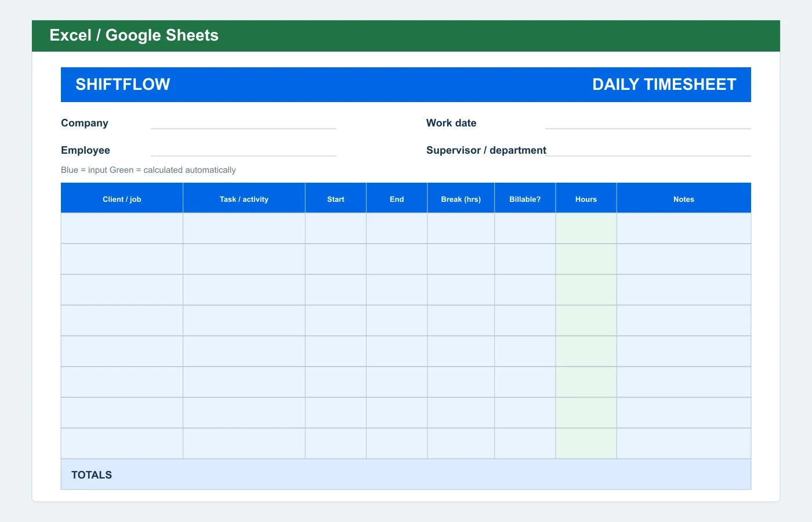Image resolution: width=812 pixels, height=522 pixels.
Task: Click the first row's green Hours cell
Action: 586,229
